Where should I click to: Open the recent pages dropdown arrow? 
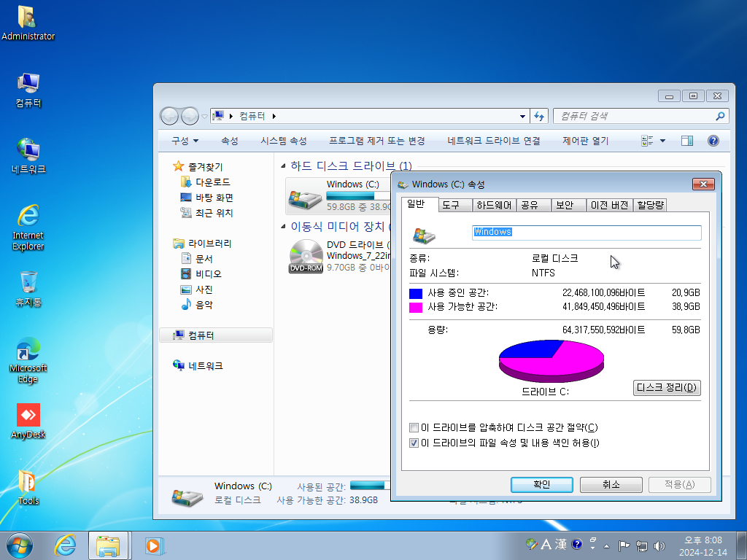(204, 116)
